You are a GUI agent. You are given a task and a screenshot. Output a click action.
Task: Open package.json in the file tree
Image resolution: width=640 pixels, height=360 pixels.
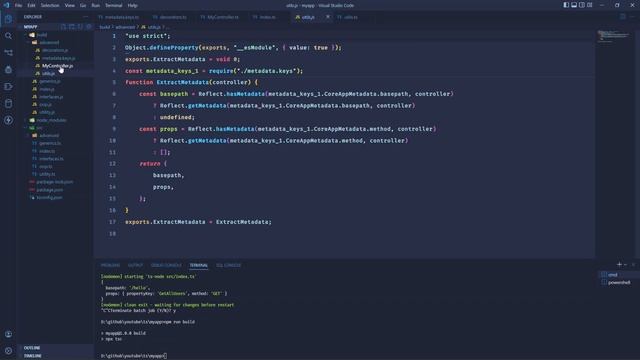pyautogui.click(x=50, y=190)
